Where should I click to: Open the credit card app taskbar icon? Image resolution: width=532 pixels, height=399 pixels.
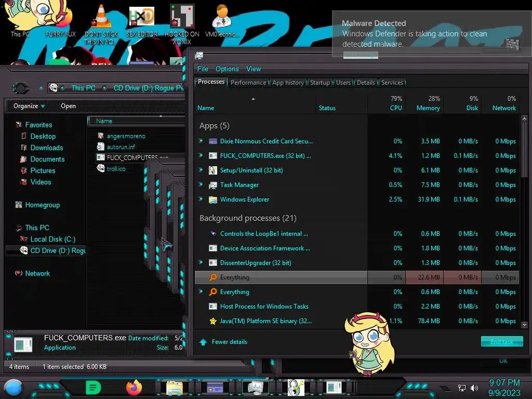(x=215, y=387)
